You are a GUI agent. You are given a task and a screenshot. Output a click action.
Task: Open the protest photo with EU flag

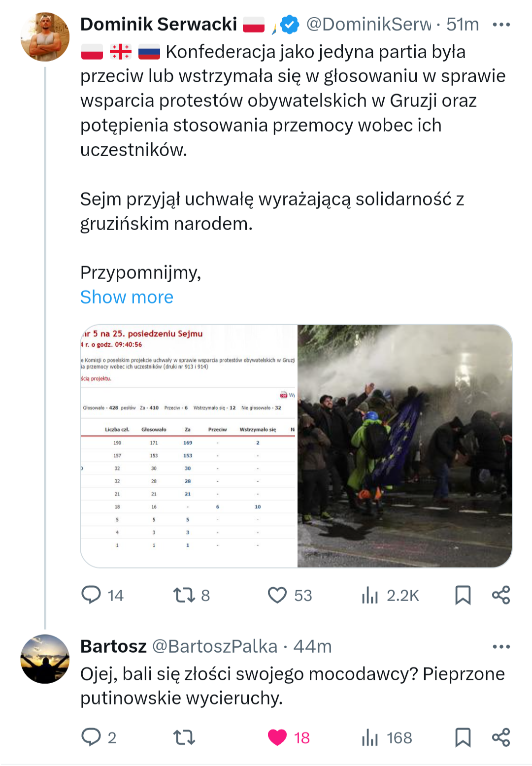404,445
